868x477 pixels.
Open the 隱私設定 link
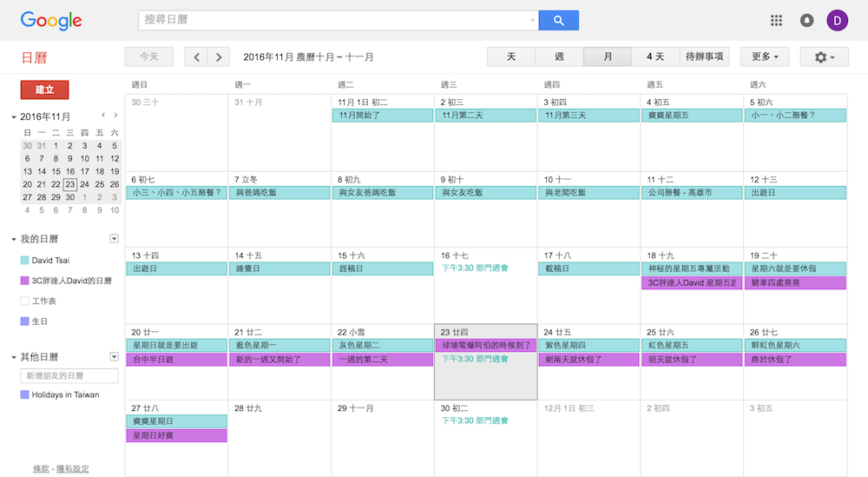[x=72, y=469]
